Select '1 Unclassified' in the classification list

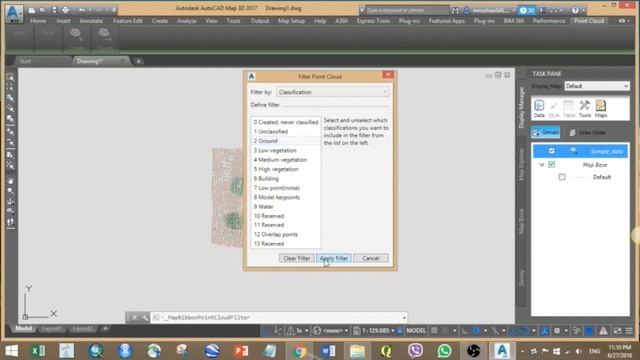(x=286, y=131)
